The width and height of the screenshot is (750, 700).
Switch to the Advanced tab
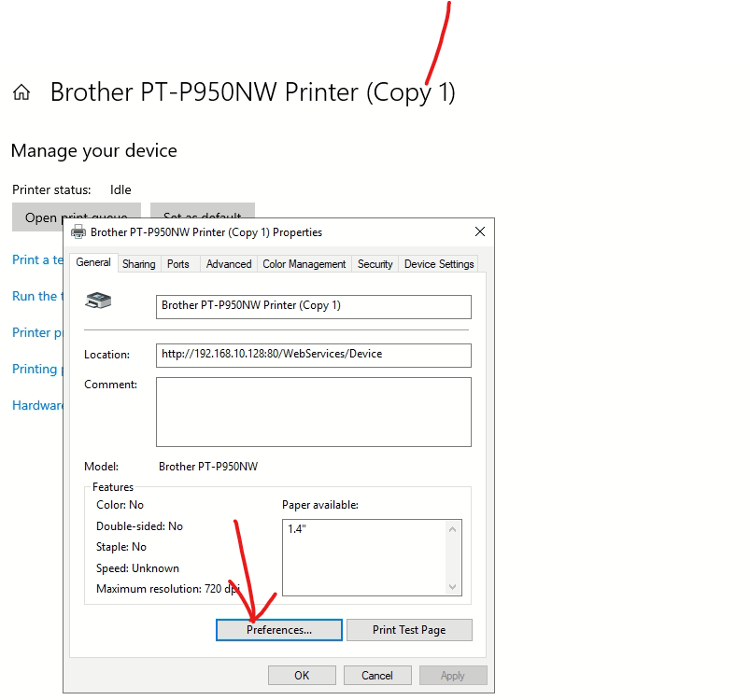(229, 264)
